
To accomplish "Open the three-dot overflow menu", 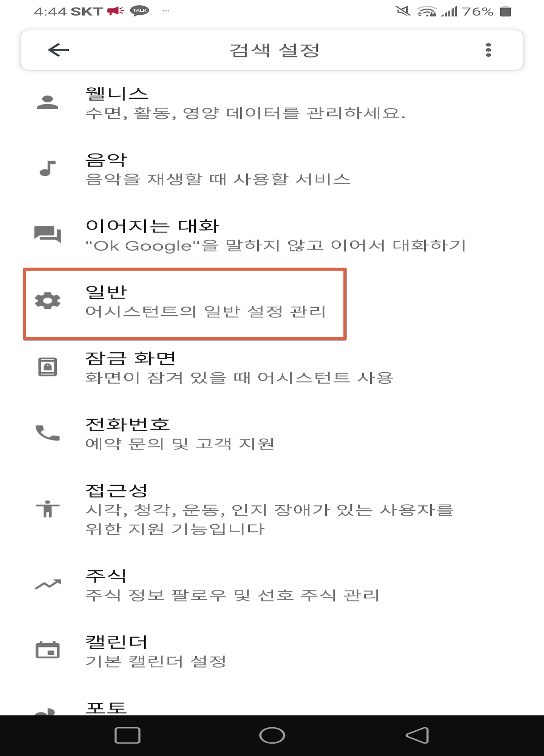I will (488, 50).
